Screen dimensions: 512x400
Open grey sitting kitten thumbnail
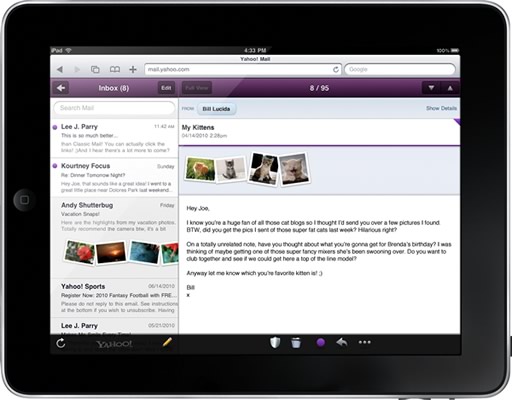point(231,170)
